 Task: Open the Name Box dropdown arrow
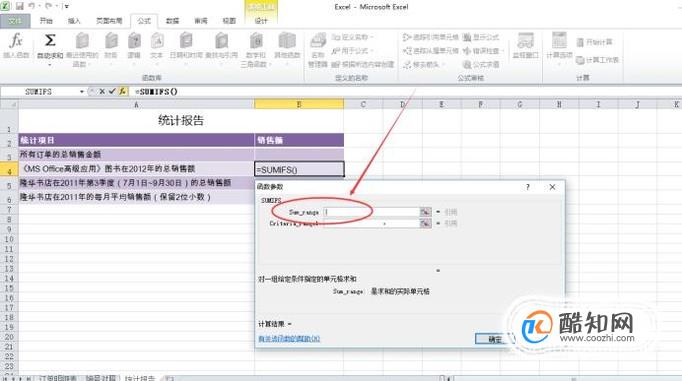81,92
